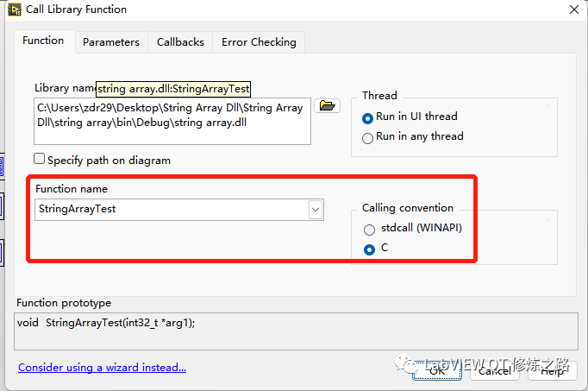Screen dimensions: 588x391
Task: Go to the Callbacks tab
Action: (x=180, y=41)
